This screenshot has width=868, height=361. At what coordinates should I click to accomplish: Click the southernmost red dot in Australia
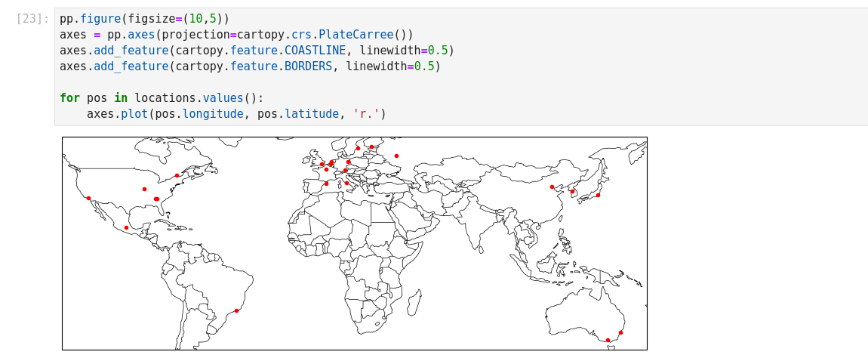608,340
